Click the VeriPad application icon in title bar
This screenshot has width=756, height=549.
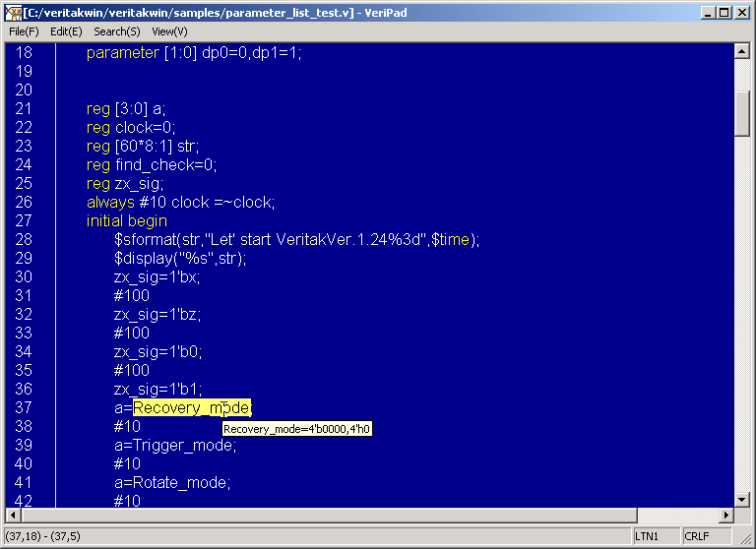coord(14,12)
